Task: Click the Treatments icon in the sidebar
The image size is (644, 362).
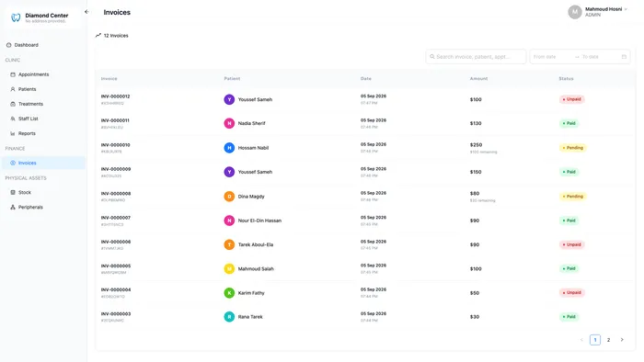Action: pos(13,104)
